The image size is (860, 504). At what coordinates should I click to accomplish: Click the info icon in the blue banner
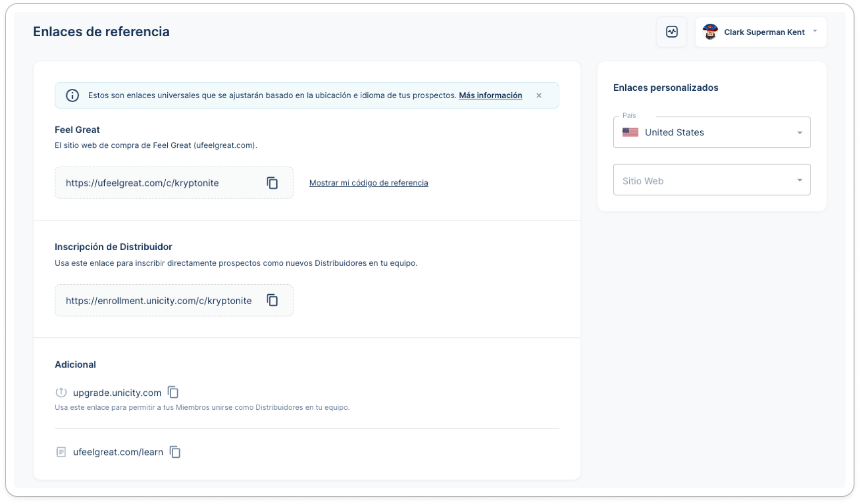[72, 95]
